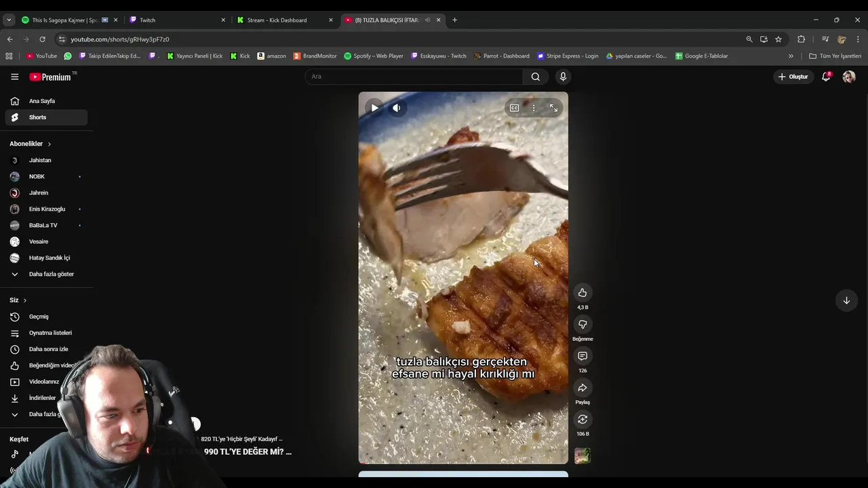Click the Oluştur create button
The image size is (868, 488).
(793, 77)
